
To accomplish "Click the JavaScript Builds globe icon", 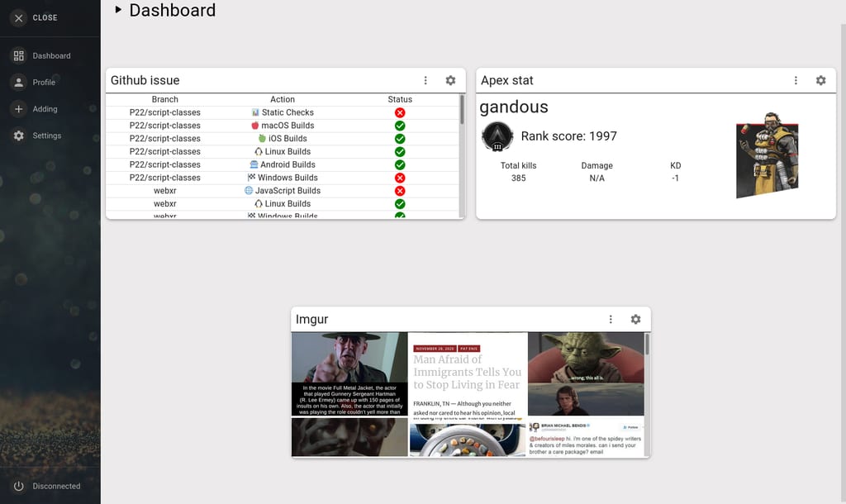I will [249, 191].
